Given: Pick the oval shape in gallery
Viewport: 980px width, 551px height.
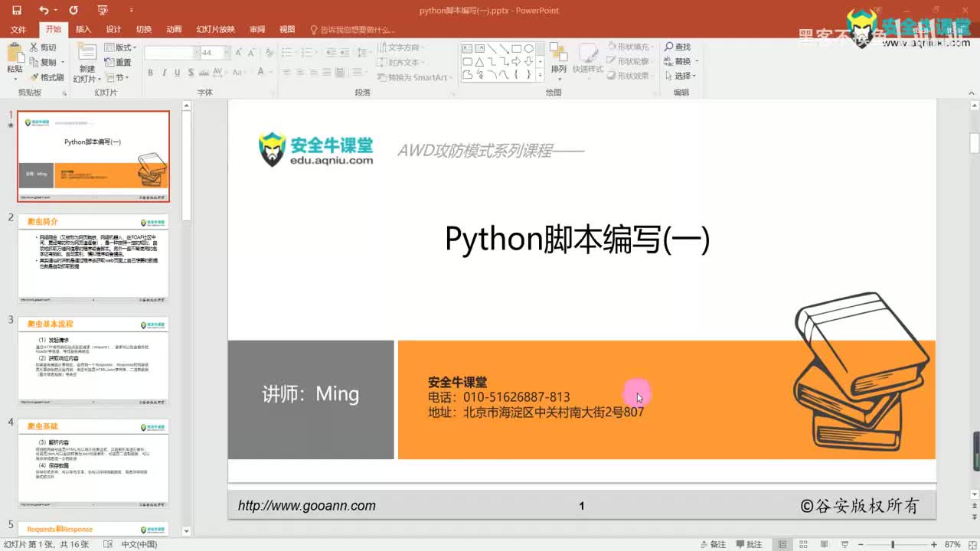Looking at the screenshot, I should tap(528, 48).
